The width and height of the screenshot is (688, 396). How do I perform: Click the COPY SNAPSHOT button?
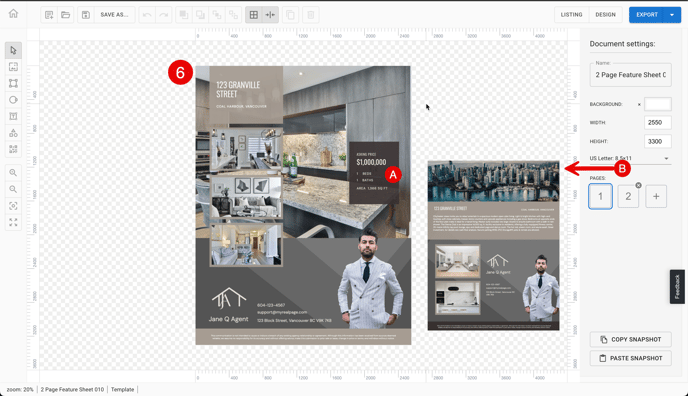631,339
